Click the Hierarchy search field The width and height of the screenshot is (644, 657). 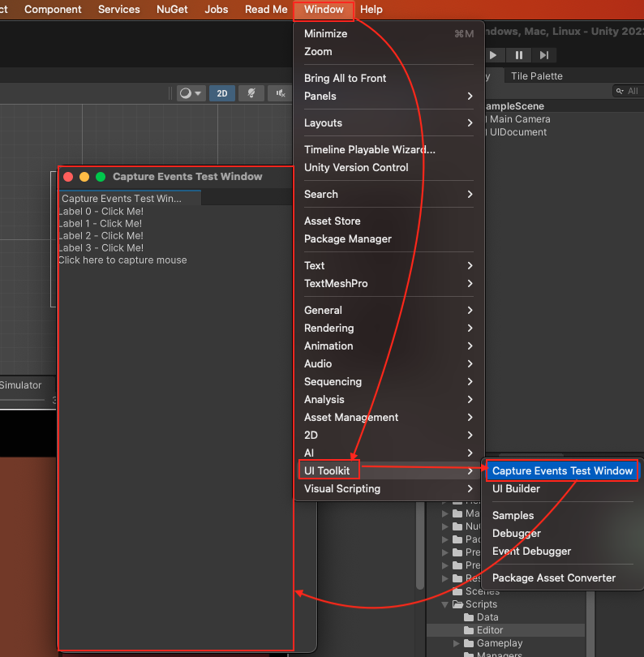pos(628,91)
